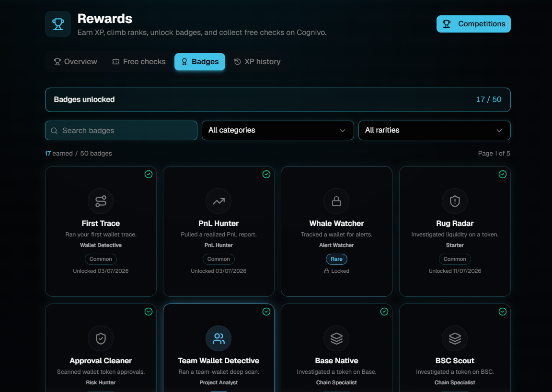Click the green checkmark on Team Wallet Detective card
Image resolution: width=552 pixels, height=392 pixels.
coord(266,312)
